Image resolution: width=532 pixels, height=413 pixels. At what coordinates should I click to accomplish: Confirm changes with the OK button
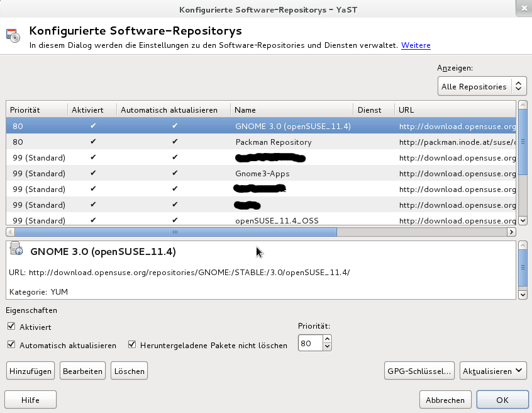(x=502, y=400)
